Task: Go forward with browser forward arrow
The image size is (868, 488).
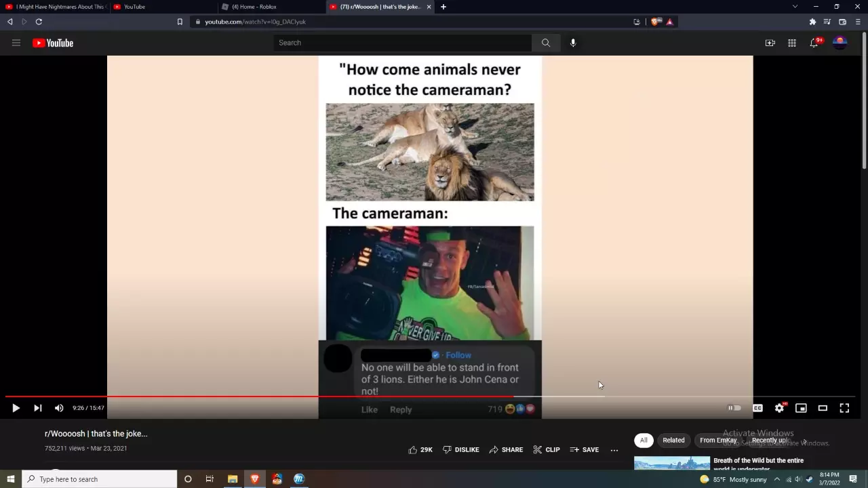Action: (24, 22)
